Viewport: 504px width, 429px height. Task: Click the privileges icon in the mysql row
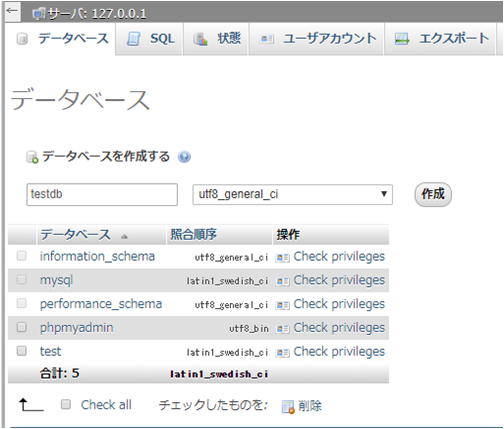[x=282, y=282]
